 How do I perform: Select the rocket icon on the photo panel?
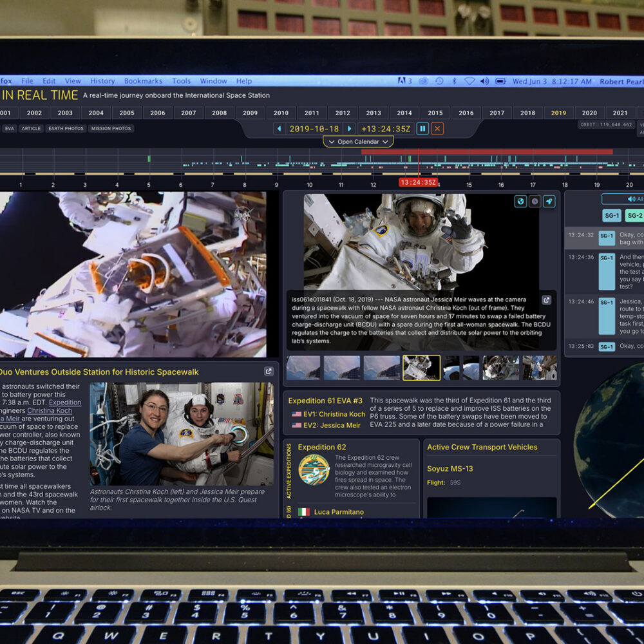[549, 201]
